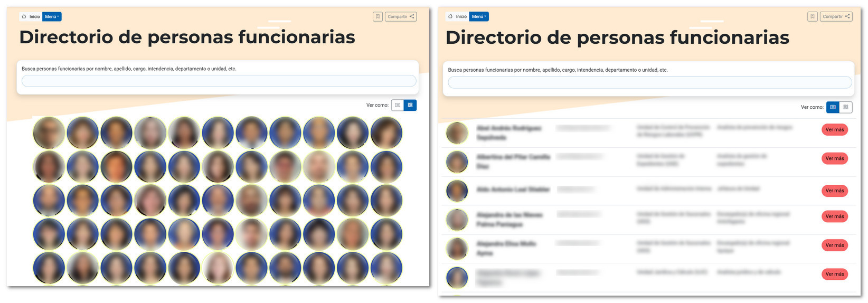Open the top-left profile photo in the grid
The image size is (868, 303).
[x=49, y=132]
